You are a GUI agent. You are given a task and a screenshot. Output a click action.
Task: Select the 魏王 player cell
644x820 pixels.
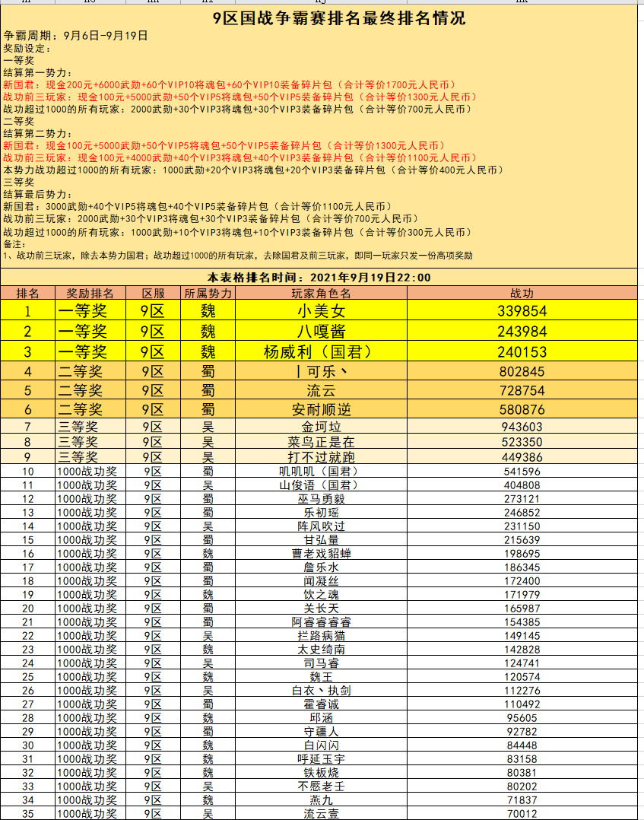pos(321,676)
